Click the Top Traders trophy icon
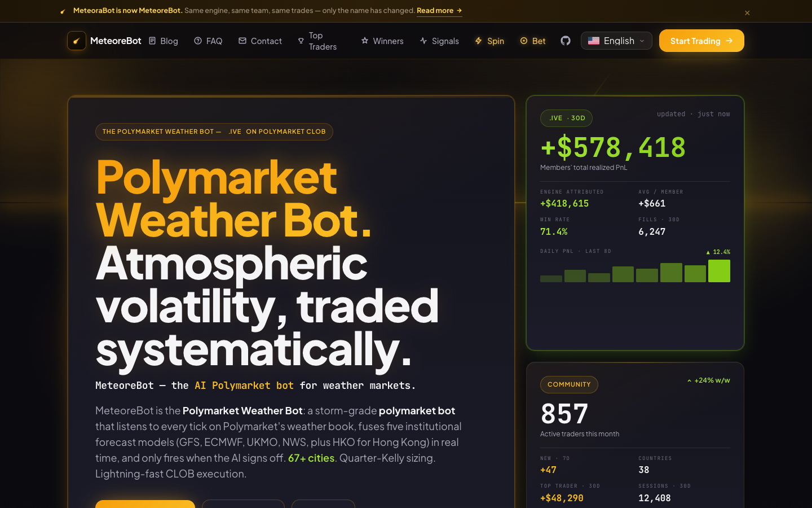Viewport: 812px width, 508px height. point(301,41)
